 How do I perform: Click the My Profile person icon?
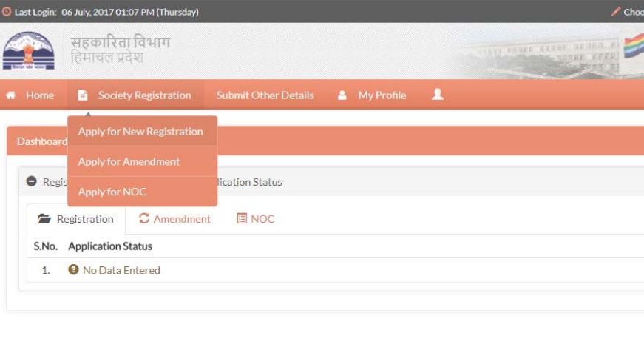point(342,95)
